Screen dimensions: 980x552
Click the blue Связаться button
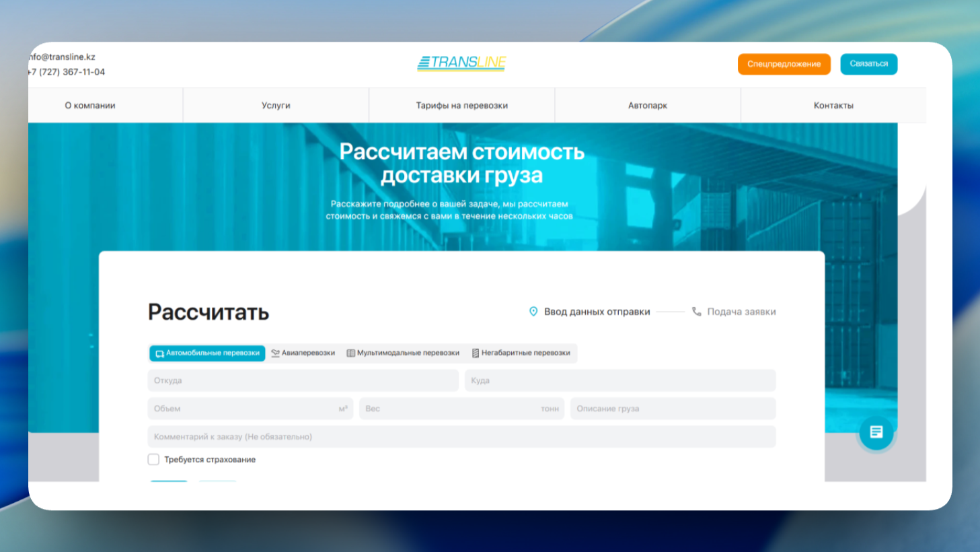click(869, 64)
